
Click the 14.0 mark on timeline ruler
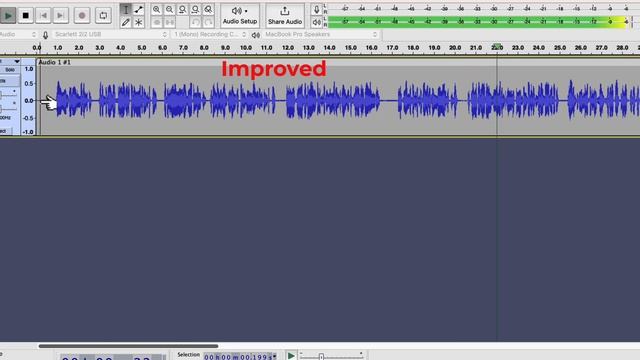329,48
